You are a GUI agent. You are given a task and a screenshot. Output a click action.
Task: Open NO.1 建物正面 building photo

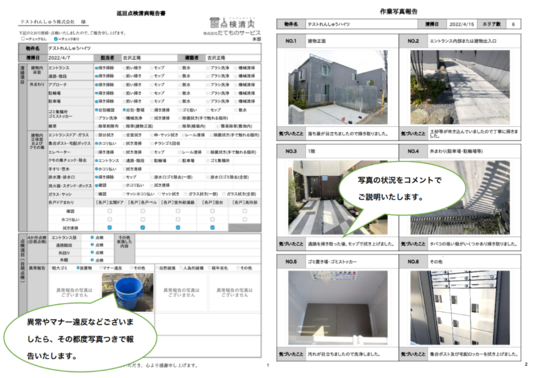[338, 87]
